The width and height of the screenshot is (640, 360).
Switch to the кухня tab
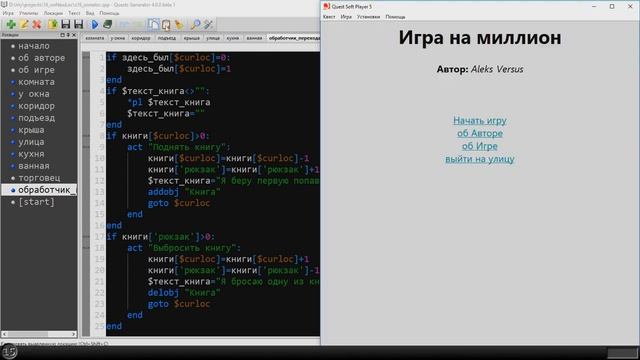(x=233, y=38)
